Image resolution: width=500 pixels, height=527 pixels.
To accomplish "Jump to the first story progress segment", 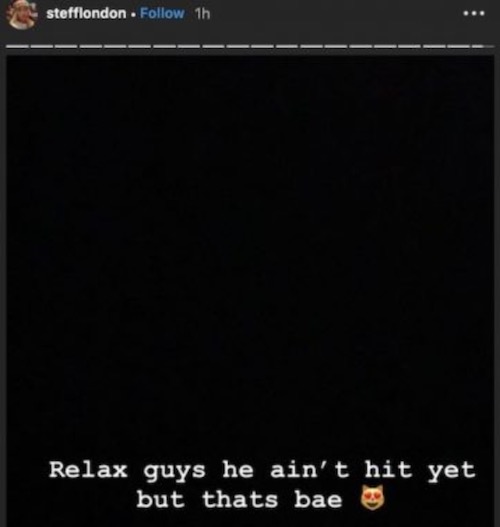I will pyautogui.click(x=17, y=46).
